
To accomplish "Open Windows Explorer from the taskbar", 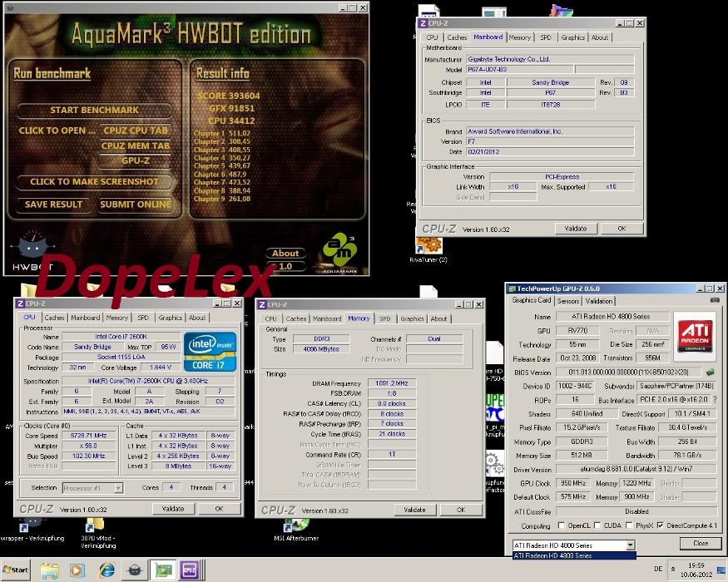I will pyautogui.click(x=50, y=570).
